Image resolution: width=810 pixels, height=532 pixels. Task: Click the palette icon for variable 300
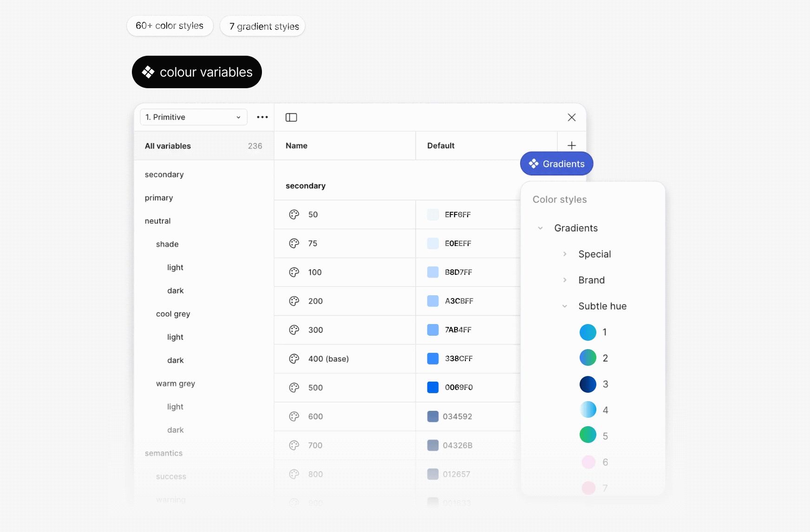[x=294, y=330]
